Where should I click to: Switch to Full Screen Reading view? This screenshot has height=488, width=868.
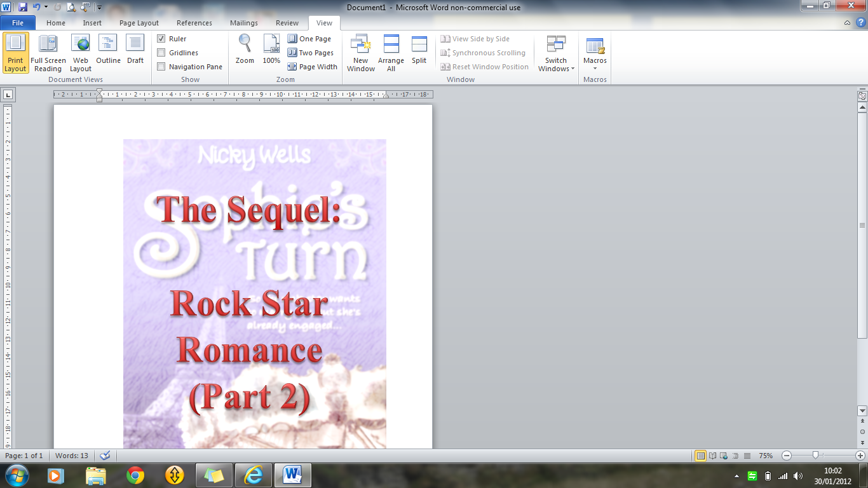(x=48, y=53)
